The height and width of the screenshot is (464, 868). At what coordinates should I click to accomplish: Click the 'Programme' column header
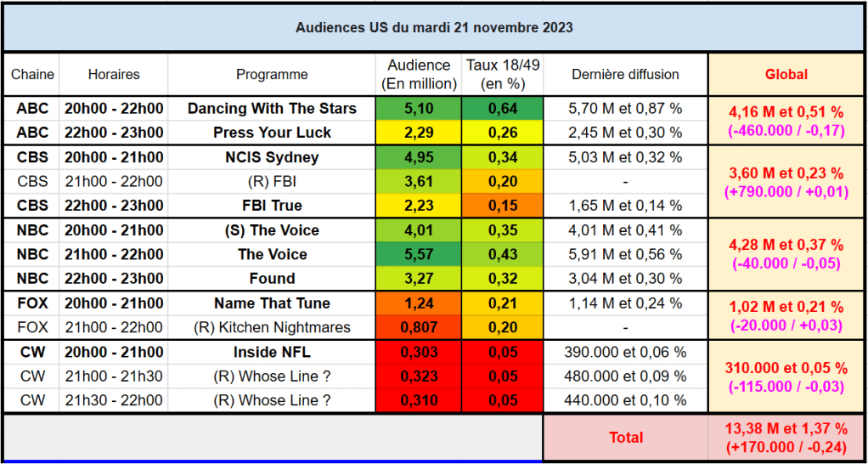point(272,75)
